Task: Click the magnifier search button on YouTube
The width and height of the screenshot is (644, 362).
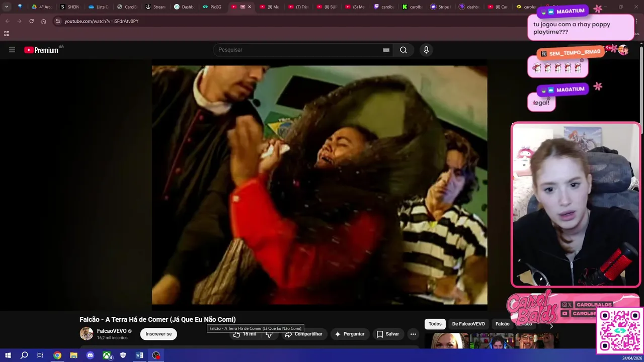Action: click(404, 50)
